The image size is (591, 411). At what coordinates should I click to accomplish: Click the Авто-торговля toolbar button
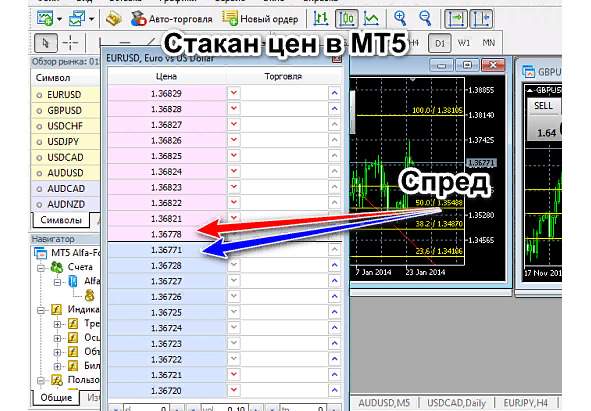171,18
